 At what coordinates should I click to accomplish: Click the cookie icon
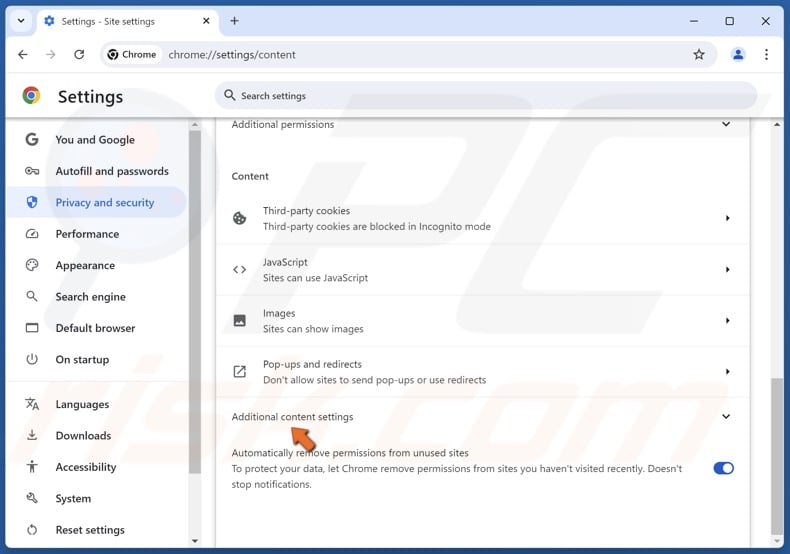239,218
